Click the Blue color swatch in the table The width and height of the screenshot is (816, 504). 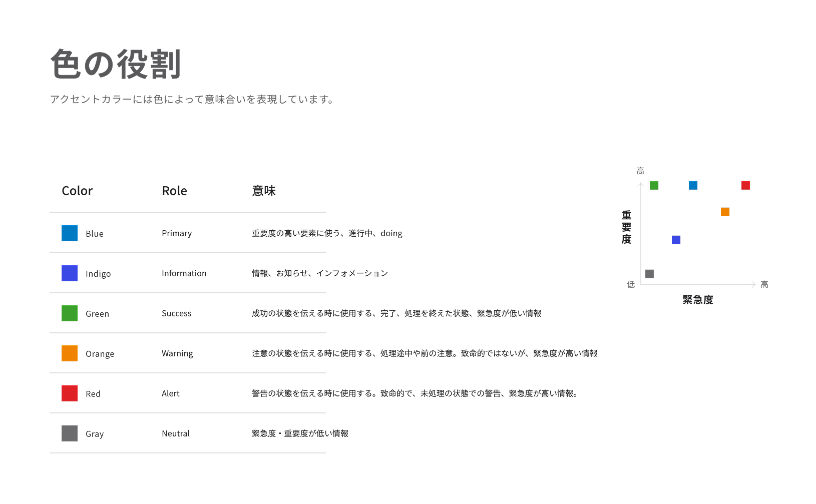click(x=70, y=233)
